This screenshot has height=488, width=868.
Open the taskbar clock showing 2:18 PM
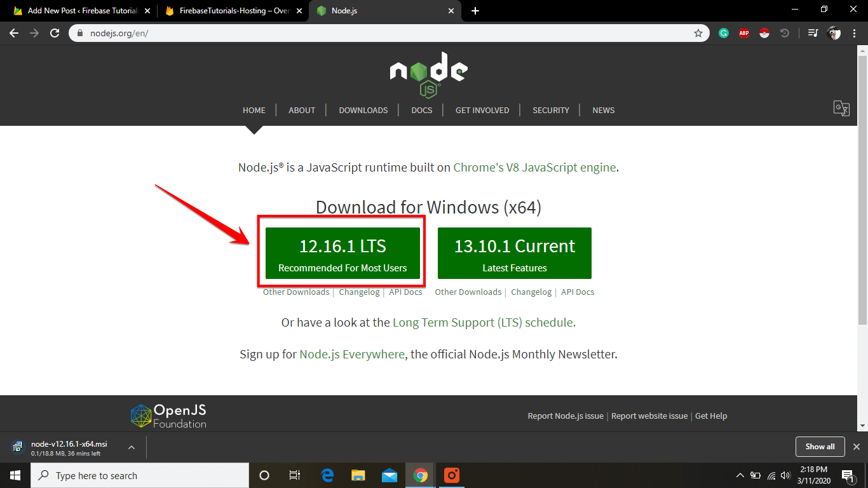[x=814, y=475]
